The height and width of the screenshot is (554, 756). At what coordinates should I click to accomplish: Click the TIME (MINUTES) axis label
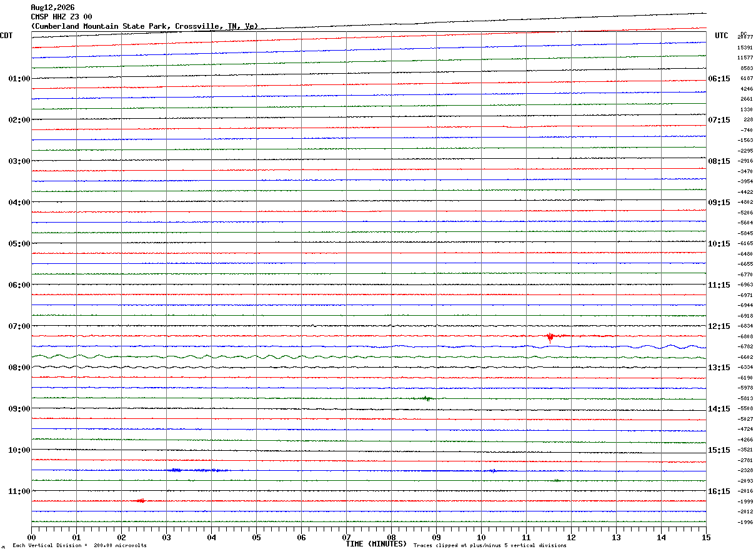pos(376,544)
